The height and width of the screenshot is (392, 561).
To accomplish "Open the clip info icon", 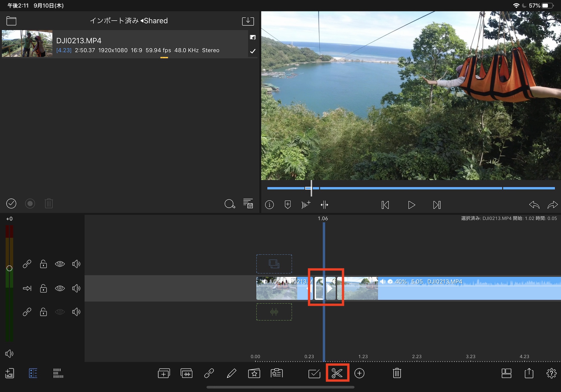I will tap(269, 205).
